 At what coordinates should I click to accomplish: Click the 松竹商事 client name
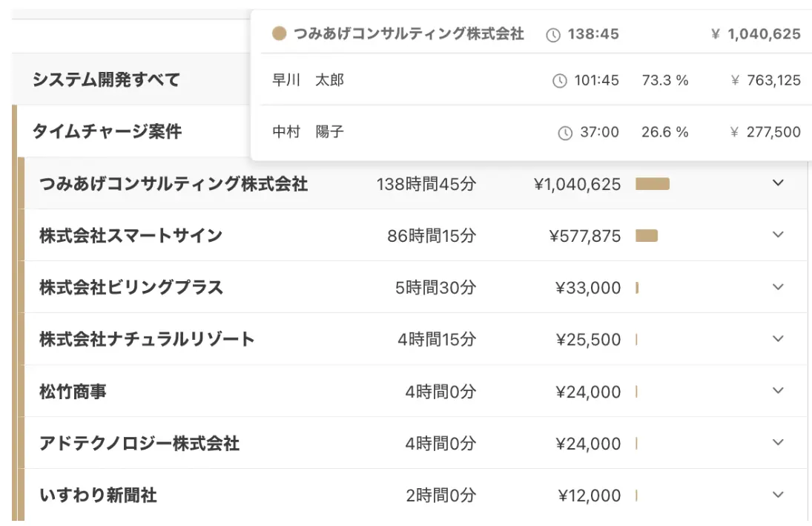73,392
